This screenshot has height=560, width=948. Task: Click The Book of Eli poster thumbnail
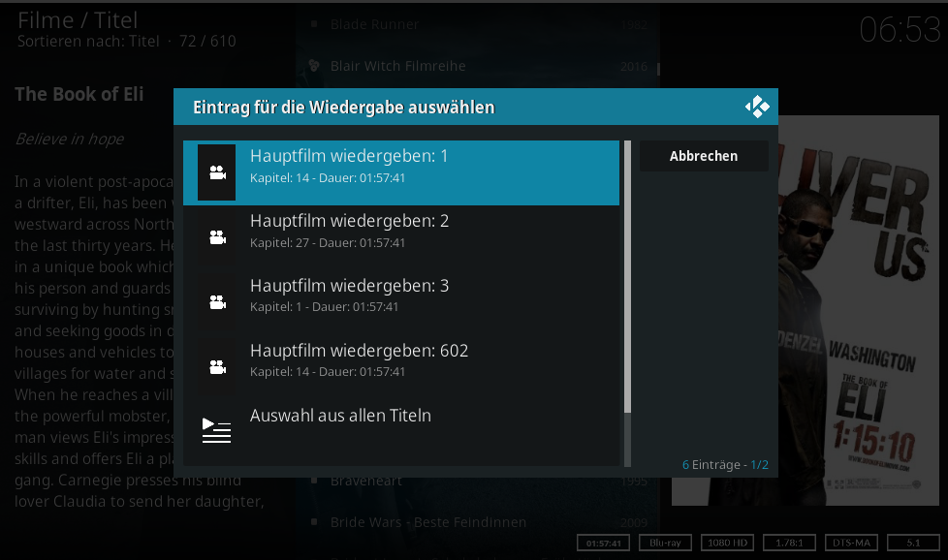[858, 310]
